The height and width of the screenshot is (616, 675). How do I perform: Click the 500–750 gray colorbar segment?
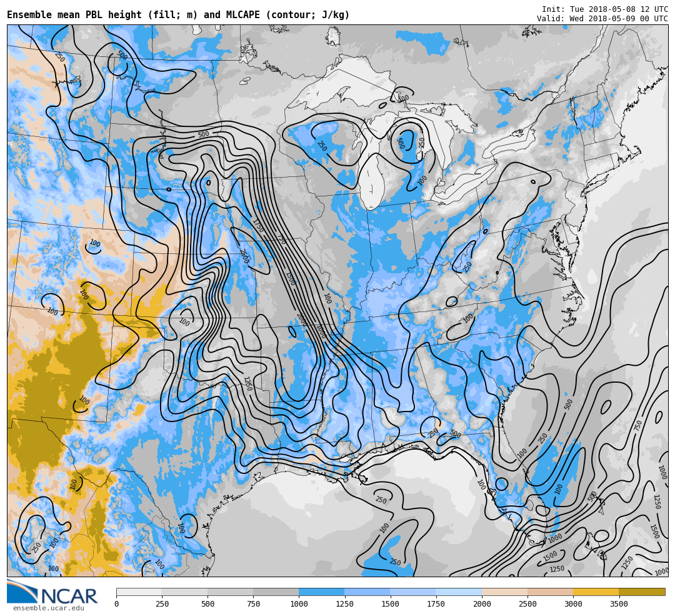click(230, 592)
